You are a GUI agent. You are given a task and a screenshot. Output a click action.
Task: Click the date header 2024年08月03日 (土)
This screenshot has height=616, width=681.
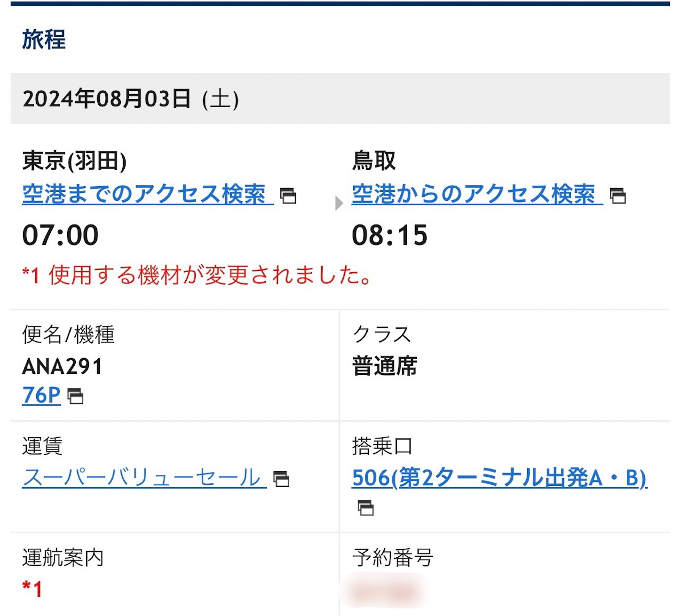(x=132, y=97)
